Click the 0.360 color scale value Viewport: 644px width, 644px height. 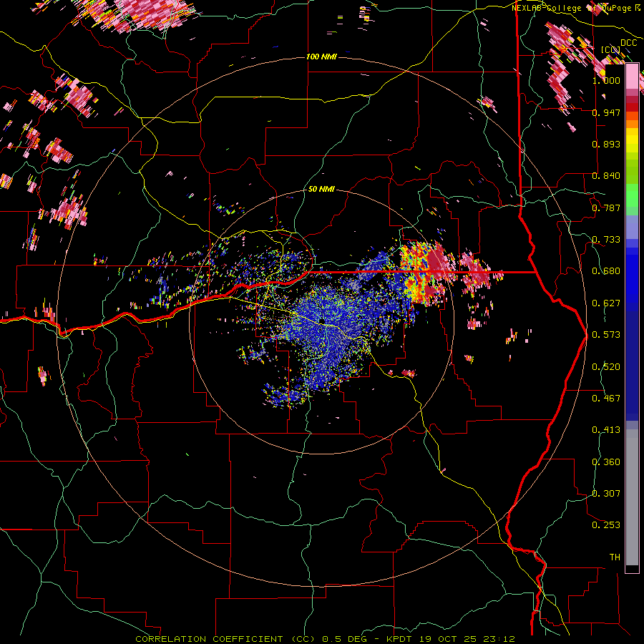tap(606, 462)
